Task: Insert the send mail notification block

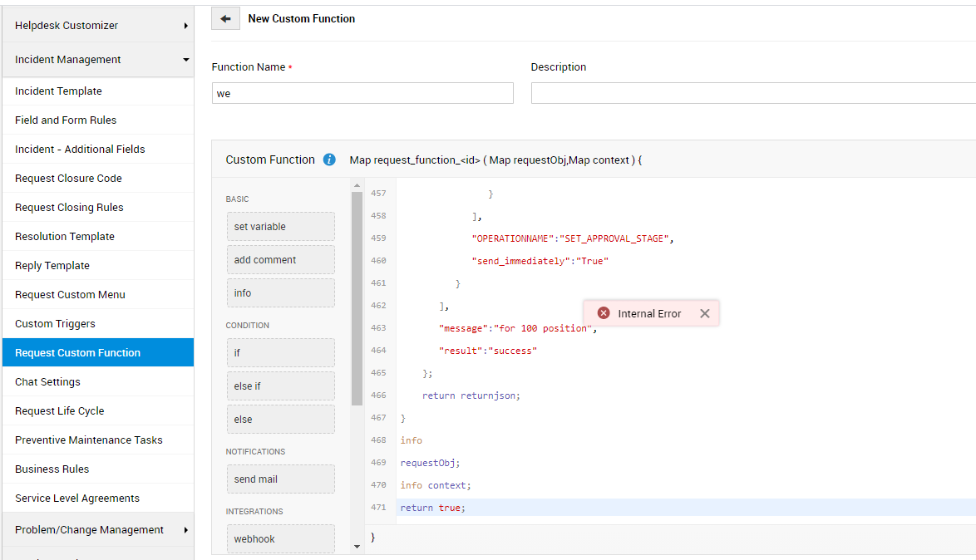Action: tap(280, 479)
